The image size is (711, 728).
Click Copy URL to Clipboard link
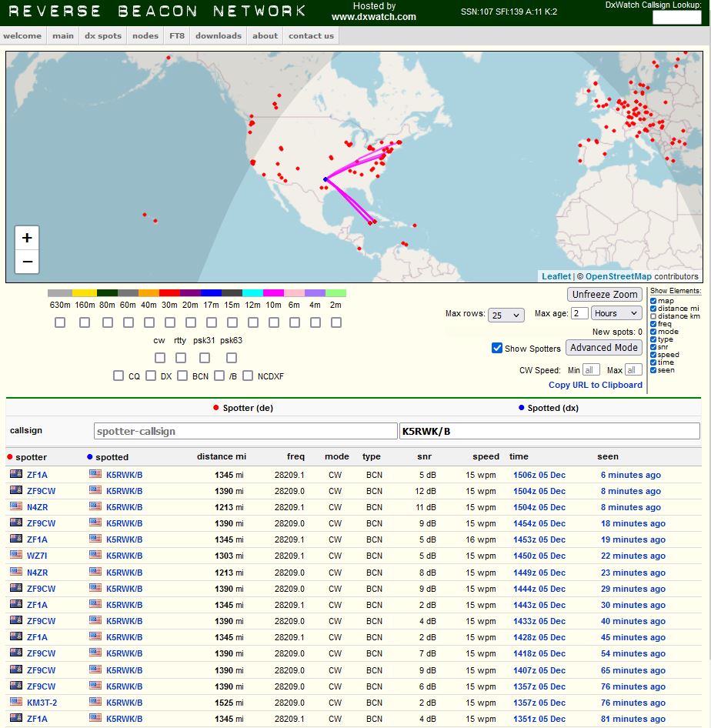596,385
